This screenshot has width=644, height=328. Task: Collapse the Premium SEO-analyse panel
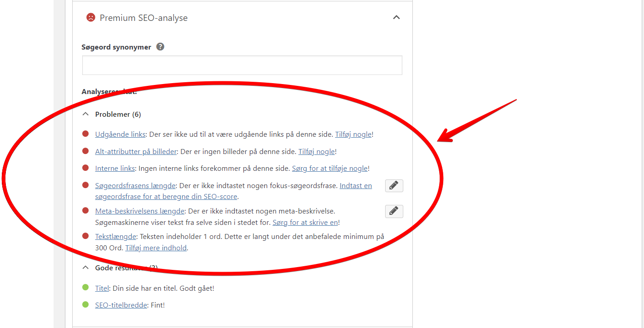point(396,18)
